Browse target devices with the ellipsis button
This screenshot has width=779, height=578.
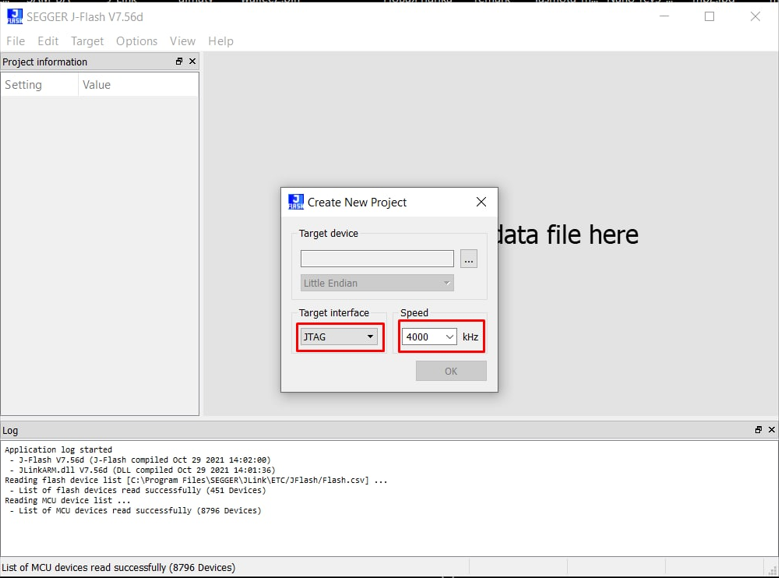469,259
